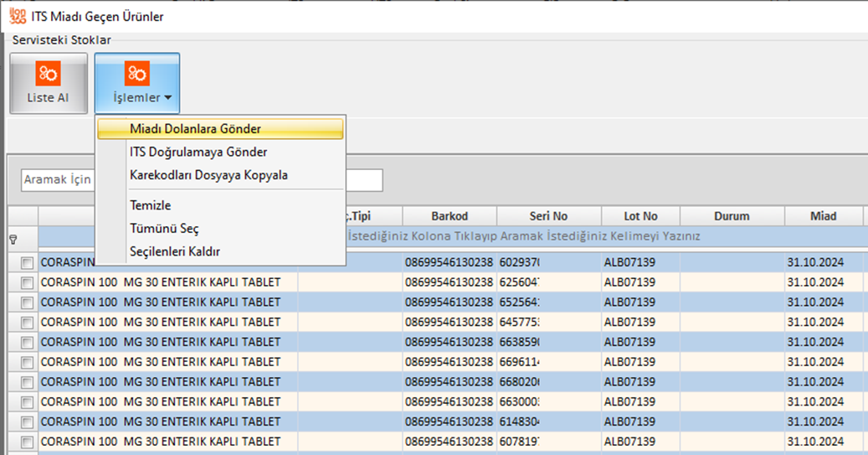
Task: Sort the grid by Miad column
Action: [823, 216]
